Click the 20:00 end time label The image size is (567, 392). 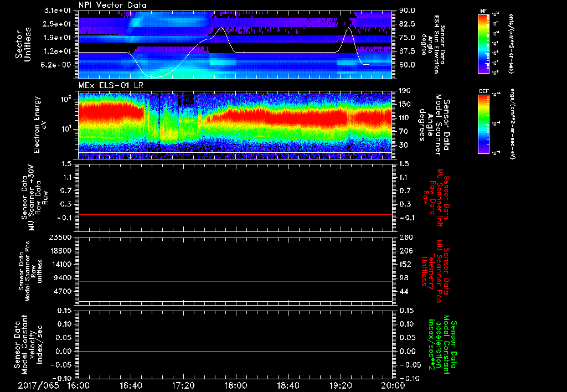tap(391, 385)
